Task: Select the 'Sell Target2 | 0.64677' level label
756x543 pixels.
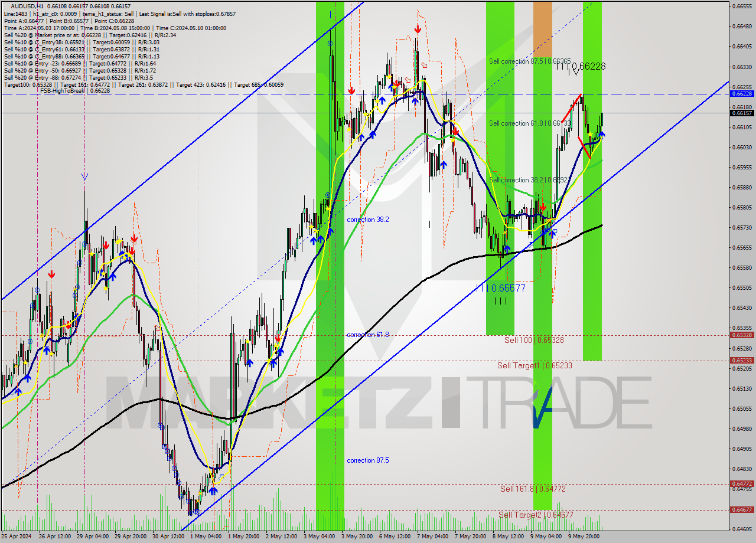Action: (535, 515)
